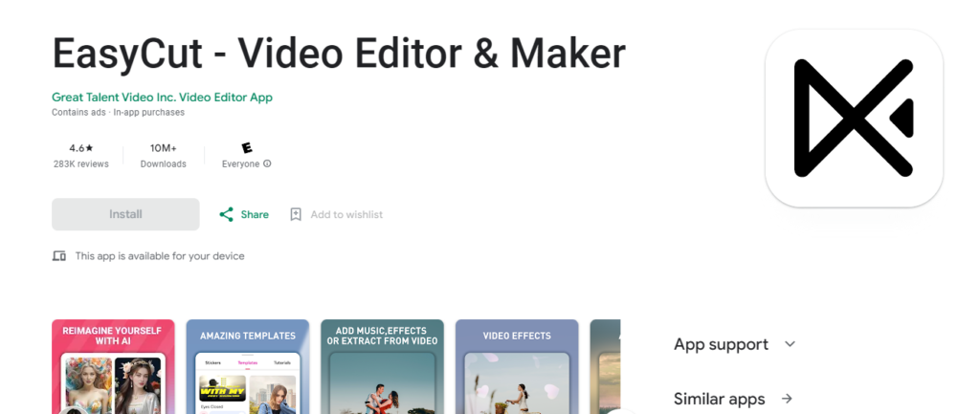Expand the App support section

(790, 344)
